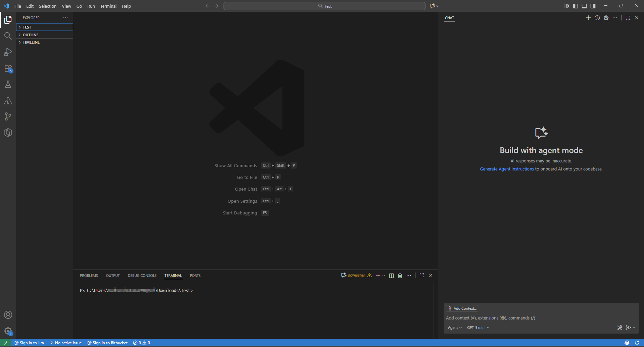Open the Agent mode dropdown

tap(455, 328)
